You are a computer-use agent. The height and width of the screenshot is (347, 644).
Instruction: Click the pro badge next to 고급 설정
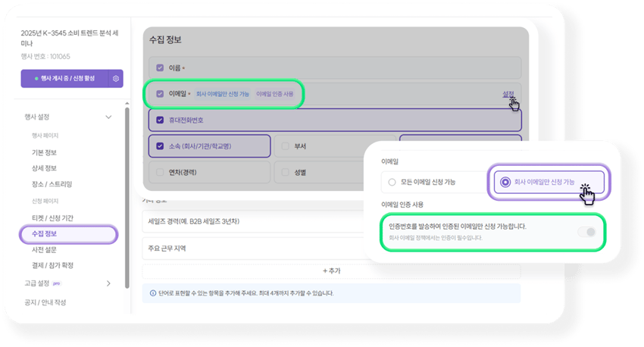[x=57, y=283]
